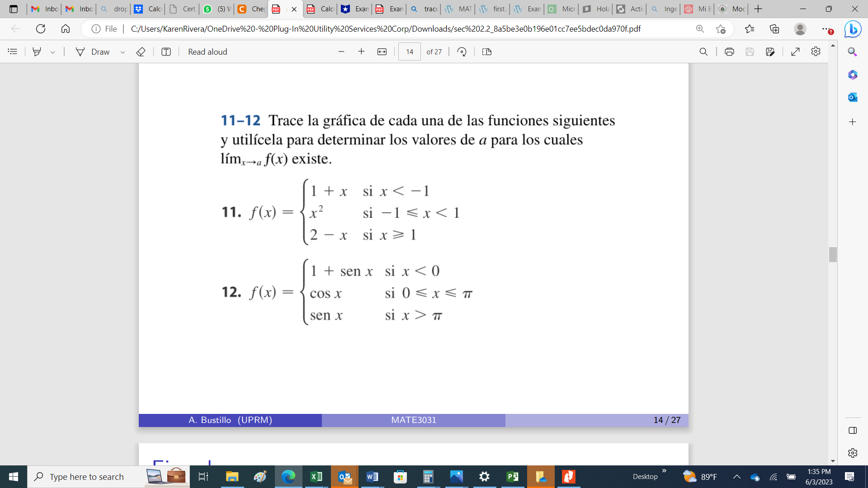This screenshot has width=868, height=488.
Task: Select the highlight annotation icon
Action: point(37,51)
